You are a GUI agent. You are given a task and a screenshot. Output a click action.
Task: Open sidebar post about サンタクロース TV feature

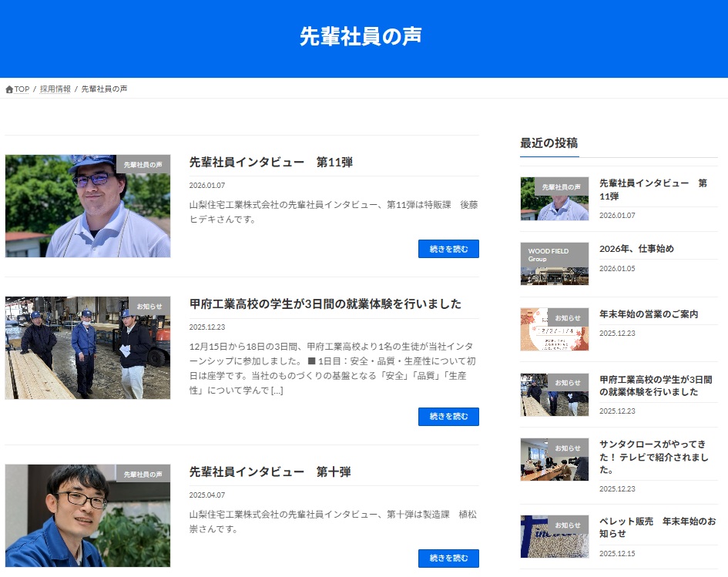653,457
